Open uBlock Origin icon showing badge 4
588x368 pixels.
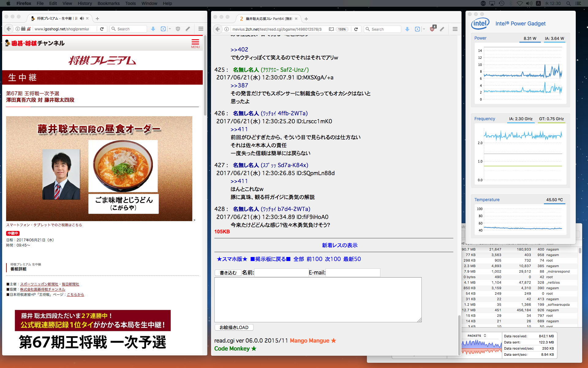[432, 29]
